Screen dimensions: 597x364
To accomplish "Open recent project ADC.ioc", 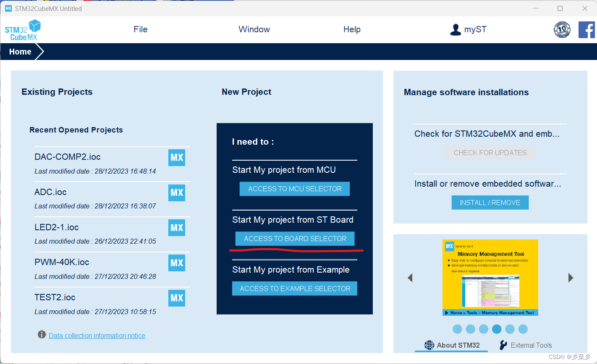I will click(x=50, y=192).
